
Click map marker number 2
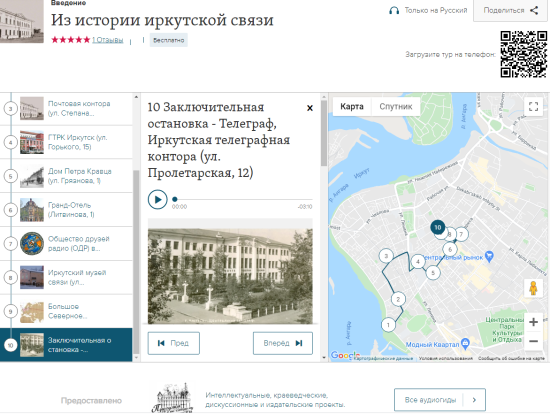398,299
